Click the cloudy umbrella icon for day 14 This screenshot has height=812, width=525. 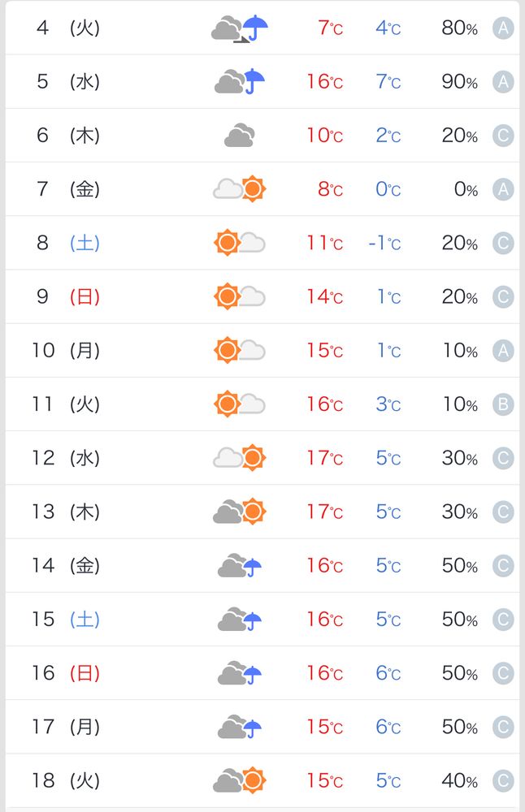[x=240, y=565]
